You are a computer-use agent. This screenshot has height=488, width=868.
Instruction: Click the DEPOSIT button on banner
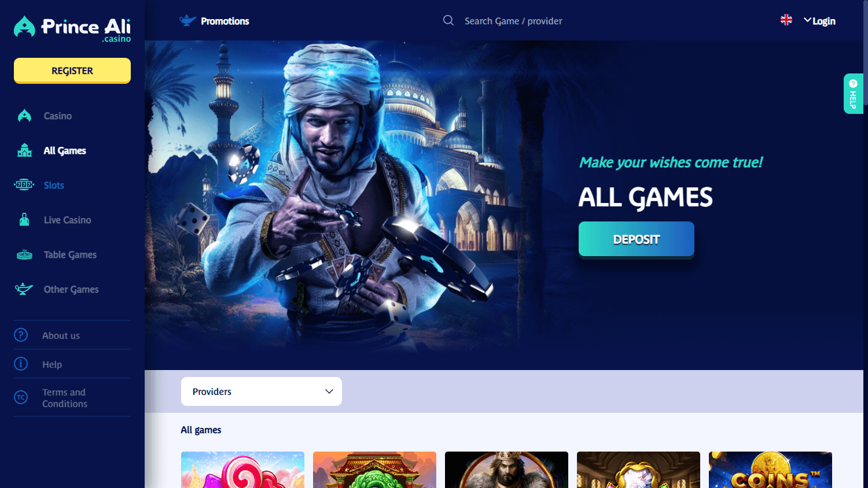637,239
